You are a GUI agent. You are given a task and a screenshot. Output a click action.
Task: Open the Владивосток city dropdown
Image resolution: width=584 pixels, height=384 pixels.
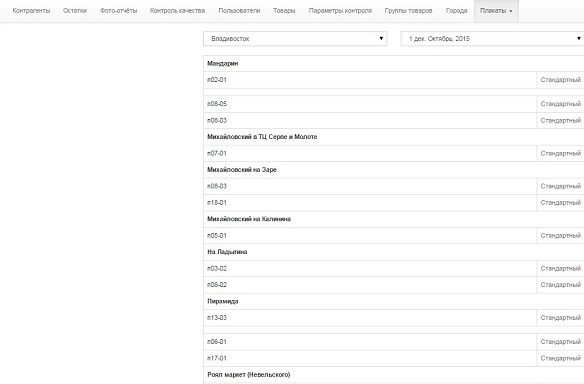coord(295,39)
